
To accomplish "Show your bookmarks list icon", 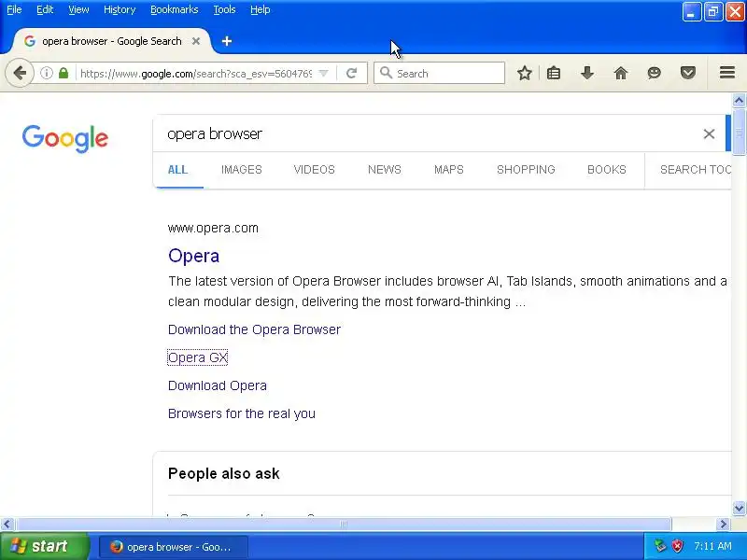I will coord(554,73).
